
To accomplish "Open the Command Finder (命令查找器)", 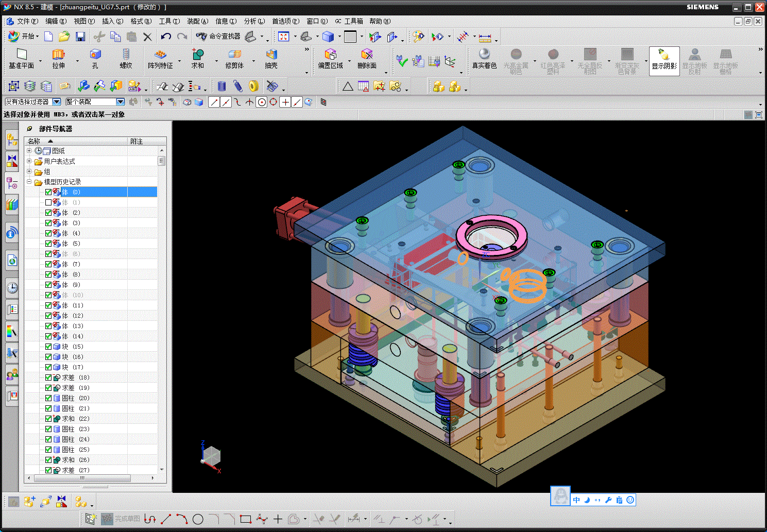I will 218,37.
